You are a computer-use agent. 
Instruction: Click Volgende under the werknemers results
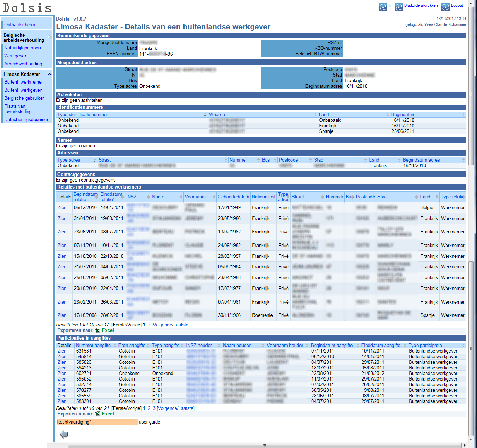click(x=162, y=325)
